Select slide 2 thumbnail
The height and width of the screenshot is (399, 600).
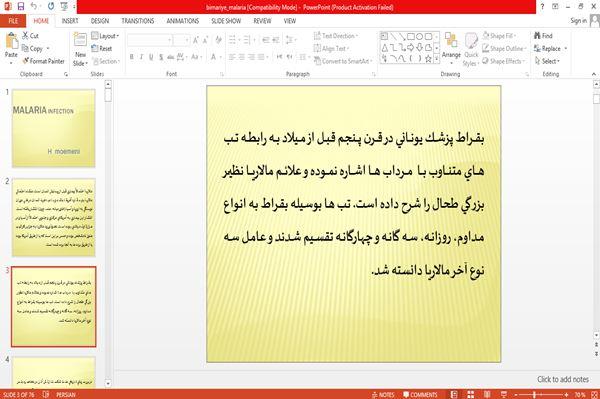[54, 217]
